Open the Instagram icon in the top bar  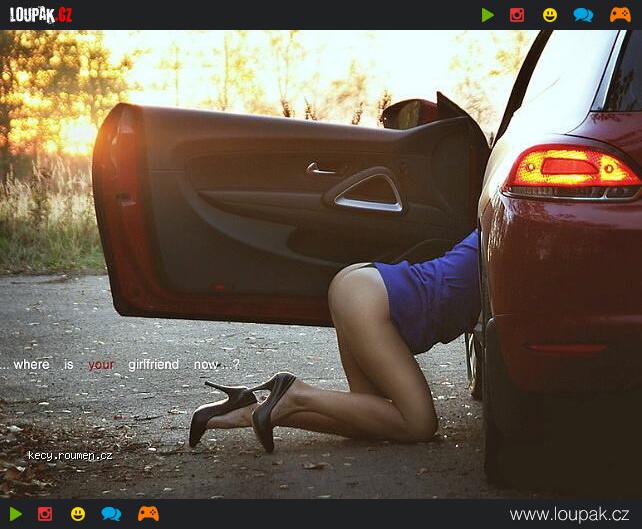pos(517,15)
